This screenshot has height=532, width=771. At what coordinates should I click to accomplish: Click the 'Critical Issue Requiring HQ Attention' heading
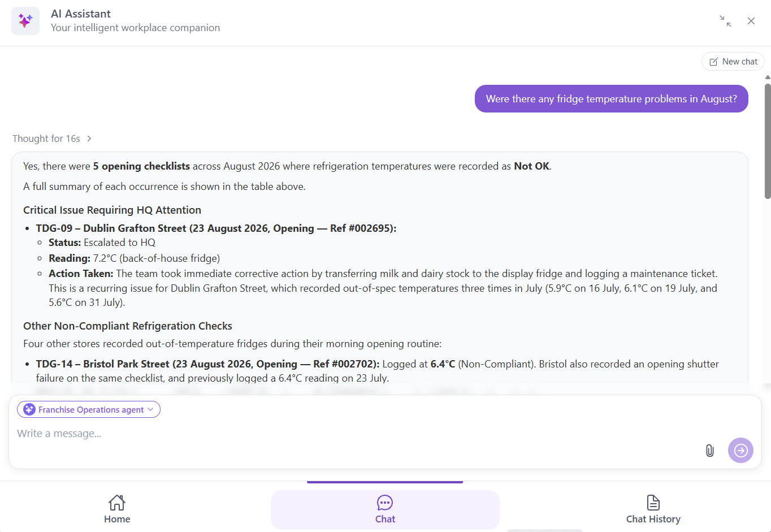(112, 210)
